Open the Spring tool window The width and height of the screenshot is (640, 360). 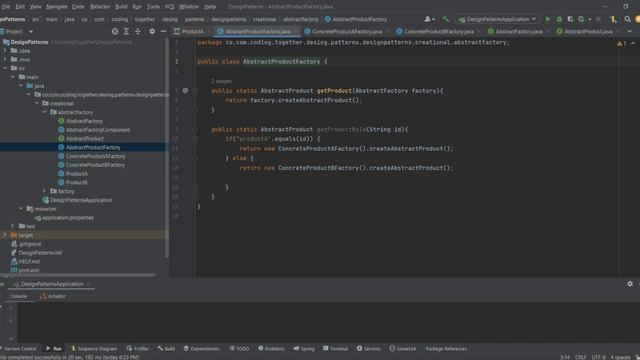tap(304, 349)
